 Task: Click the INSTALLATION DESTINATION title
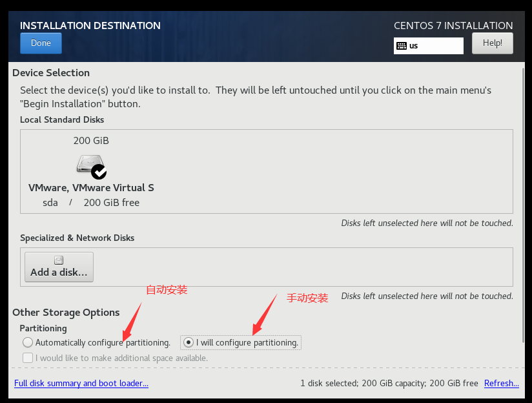pyautogui.click(x=90, y=25)
